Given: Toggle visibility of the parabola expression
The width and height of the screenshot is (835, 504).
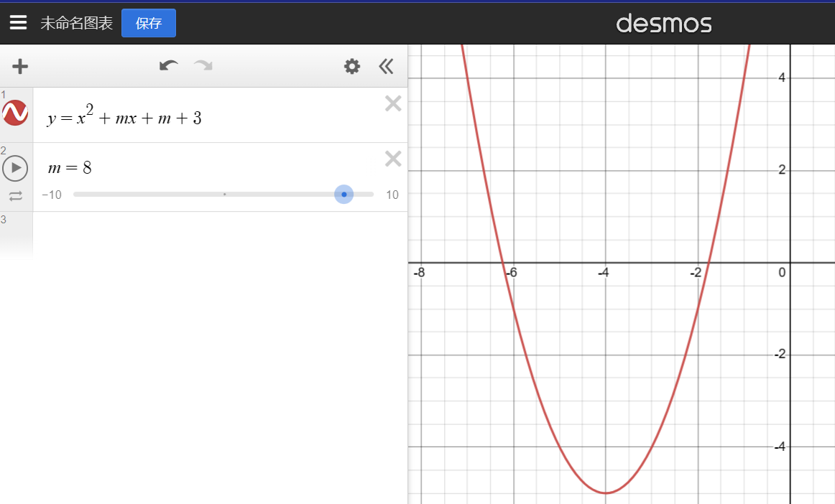Looking at the screenshot, I should point(15,113).
